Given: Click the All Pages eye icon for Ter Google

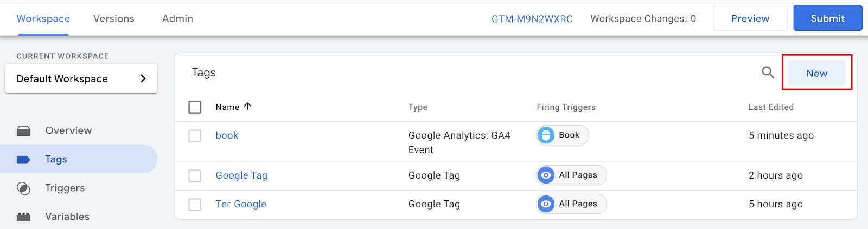Looking at the screenshot, I should tap(546, 204).
